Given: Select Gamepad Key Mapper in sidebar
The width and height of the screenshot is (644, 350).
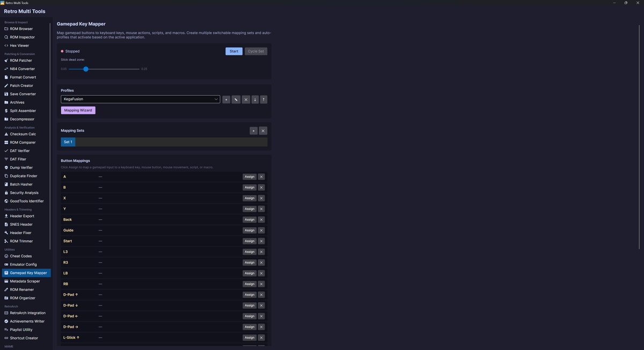Looking at the screenshot, I should pos(26,273).
